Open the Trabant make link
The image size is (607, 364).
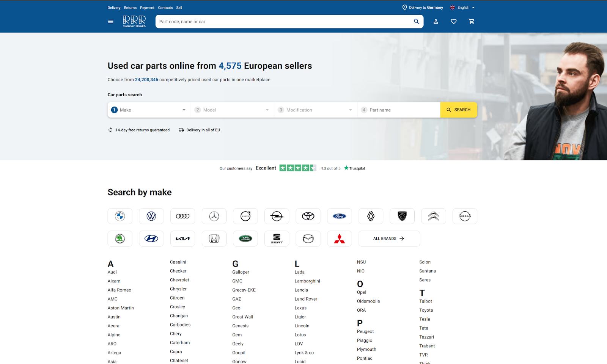[x=427, y=346]
